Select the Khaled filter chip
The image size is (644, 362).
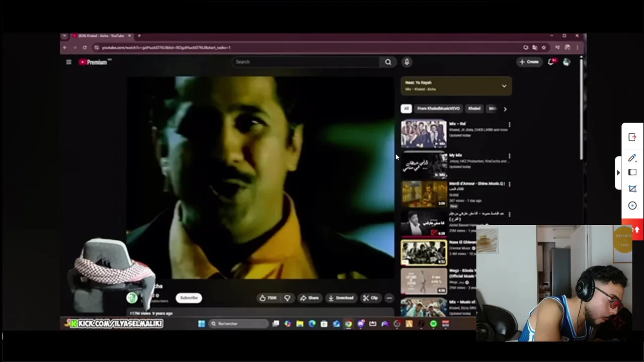(474, 109)
